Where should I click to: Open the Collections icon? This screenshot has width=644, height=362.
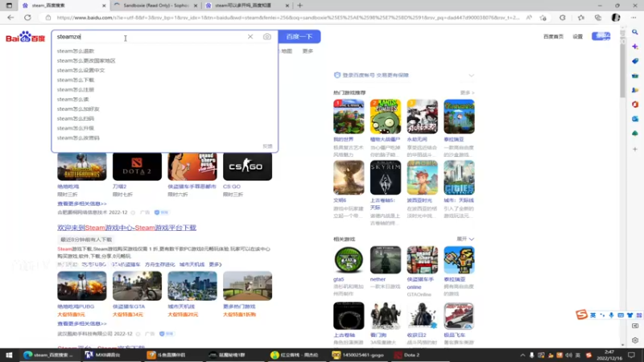(x=598, y=18)
